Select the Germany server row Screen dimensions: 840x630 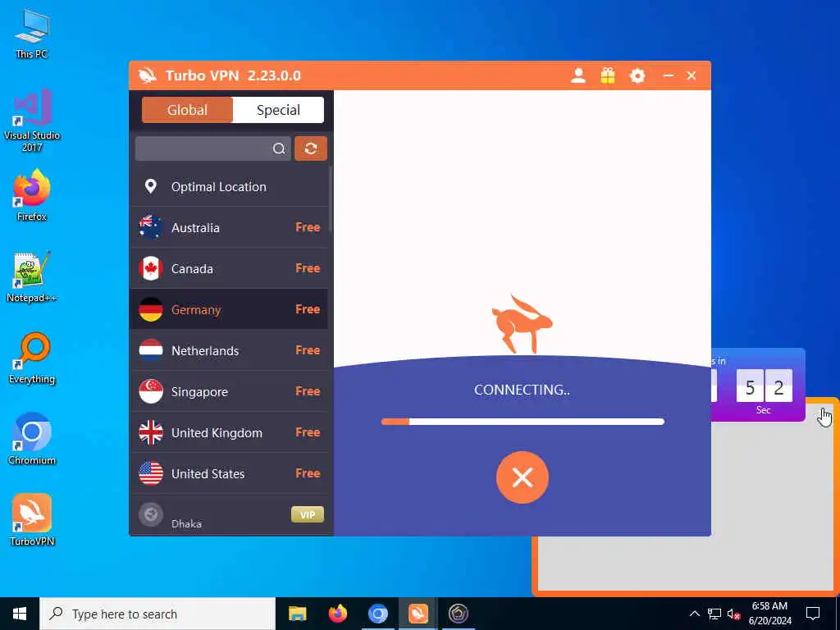229,309
